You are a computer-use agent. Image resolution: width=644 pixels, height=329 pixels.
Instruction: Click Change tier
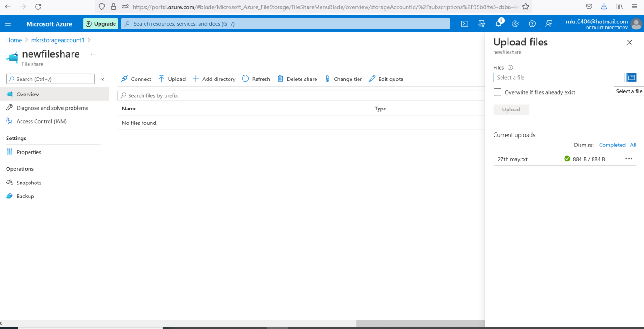[343, 79]
